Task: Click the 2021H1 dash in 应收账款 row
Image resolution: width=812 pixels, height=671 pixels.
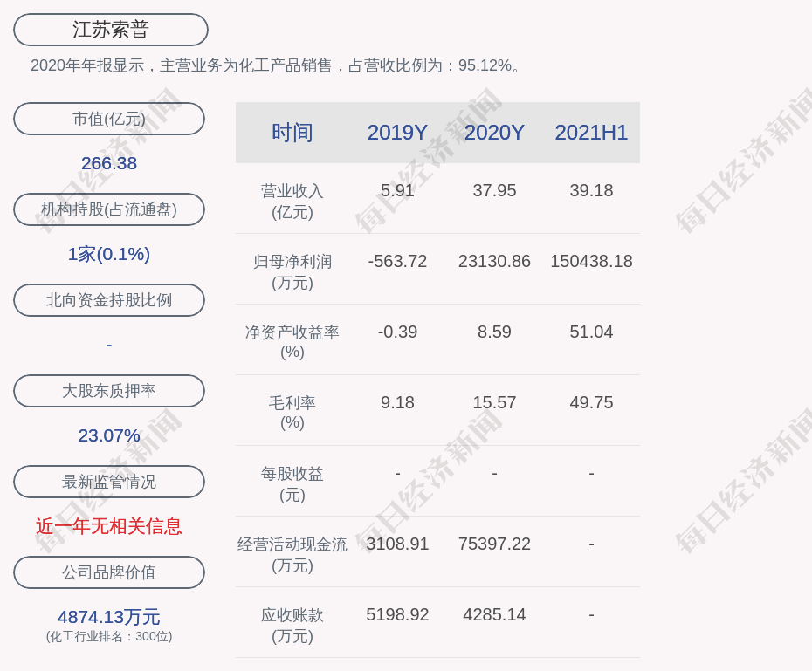Action: [591, 615]
